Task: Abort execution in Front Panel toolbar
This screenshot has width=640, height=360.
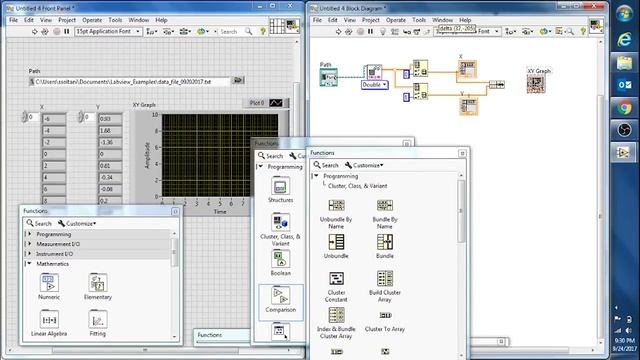Action: pos(56,31)
